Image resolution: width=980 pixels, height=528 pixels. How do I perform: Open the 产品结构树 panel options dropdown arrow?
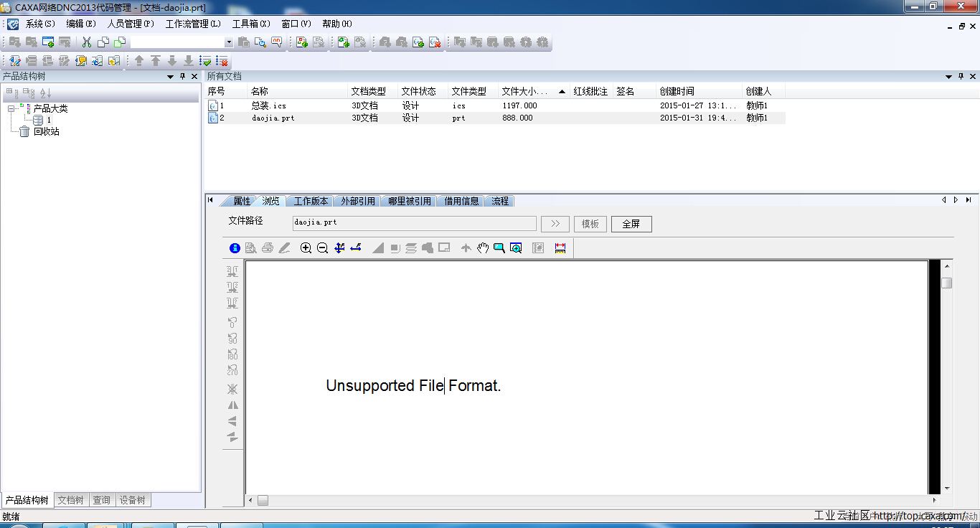(x=170, y=76)
